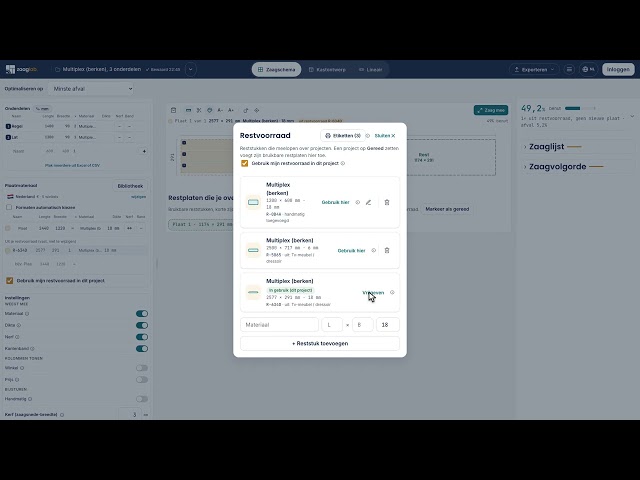
Task: Click info icon next to Vrijgeven
Action: point(392,292)
